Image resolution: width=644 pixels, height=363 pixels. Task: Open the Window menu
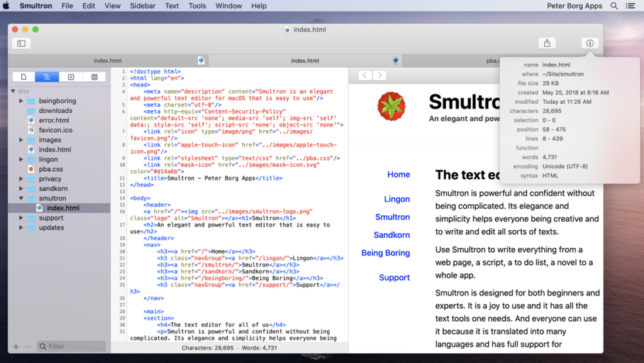coord(229,6)
